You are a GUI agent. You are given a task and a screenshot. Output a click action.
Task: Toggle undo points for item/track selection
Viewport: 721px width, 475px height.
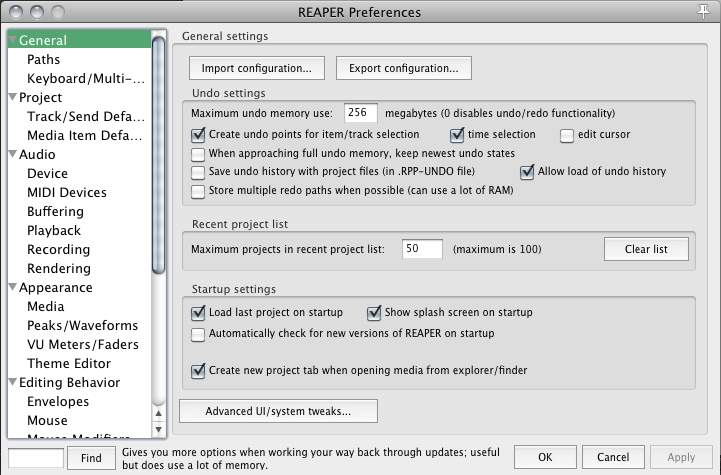click(198, 135)
